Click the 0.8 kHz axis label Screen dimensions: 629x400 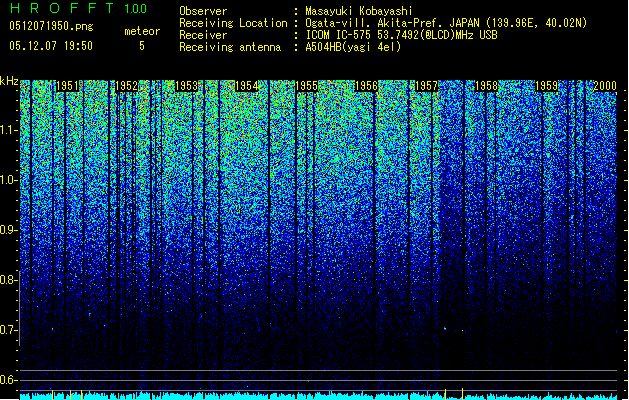click(x=8, y=280)
